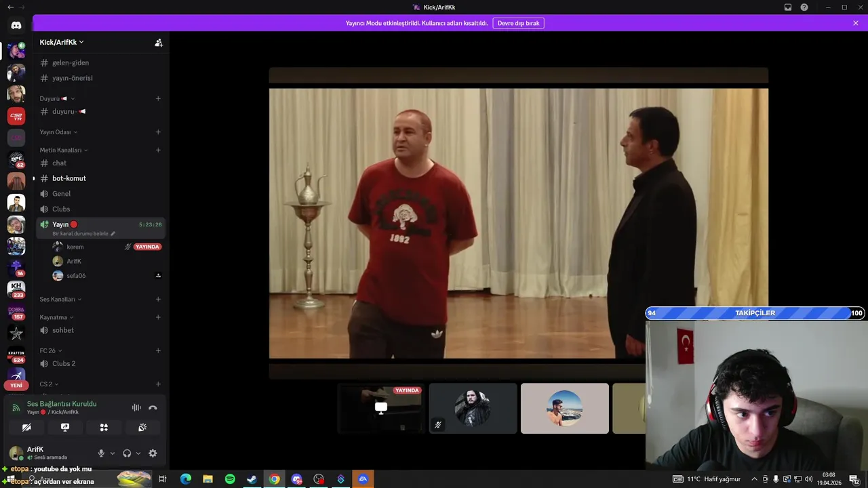Mute the microphone in user panel
The width and height of the screenshot is (868, 488).
click(x=101, y=453)
